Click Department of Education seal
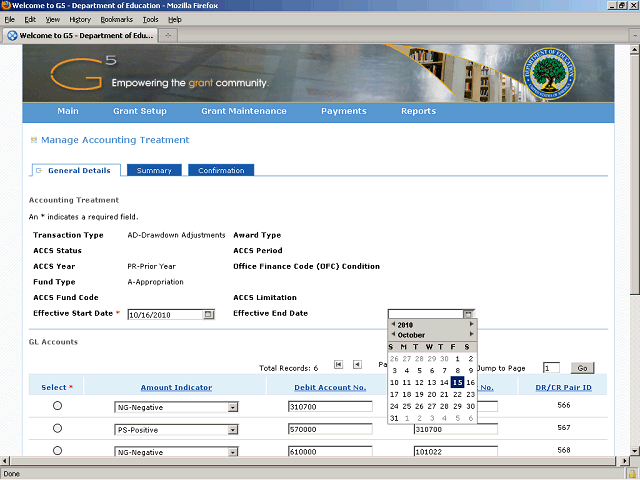Image resolution: width=640 pixels, height=480 pixels. pos(549,73)
